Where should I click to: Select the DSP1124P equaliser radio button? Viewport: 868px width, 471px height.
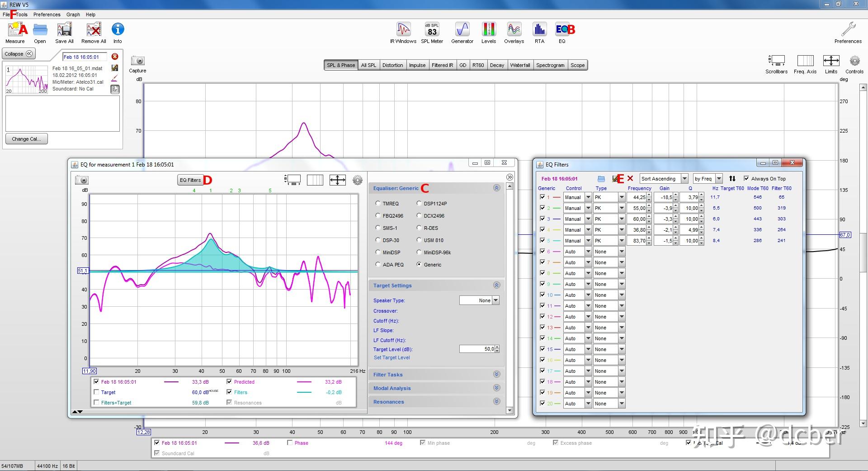pos(419,204)
